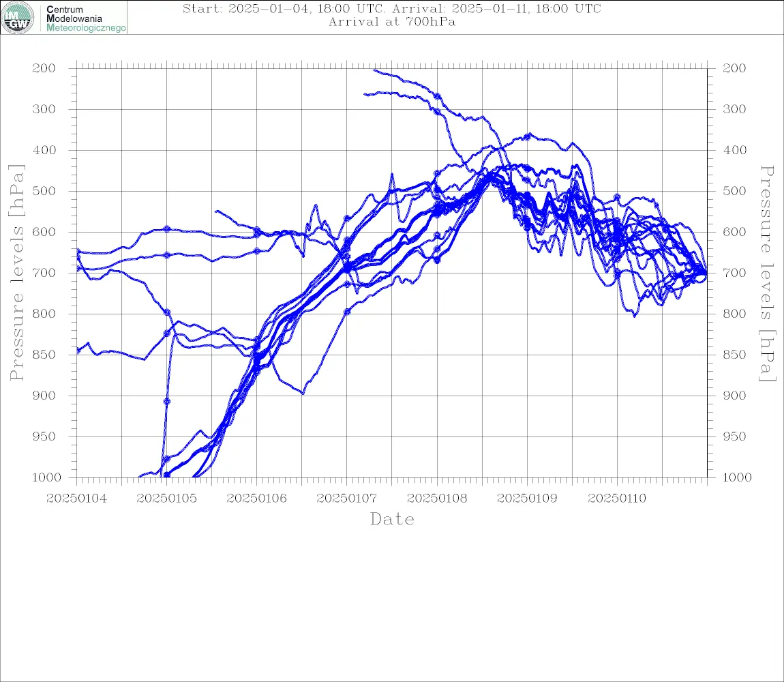Click the trajectory arrival point at 700 hPa
Image resolution: width=784 pixels, height=682 pixels.
point(706,273)
